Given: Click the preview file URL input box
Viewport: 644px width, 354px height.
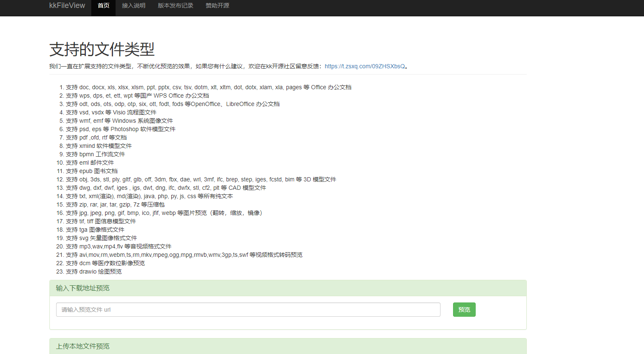Looking at the screenshot, I should 248,309.
